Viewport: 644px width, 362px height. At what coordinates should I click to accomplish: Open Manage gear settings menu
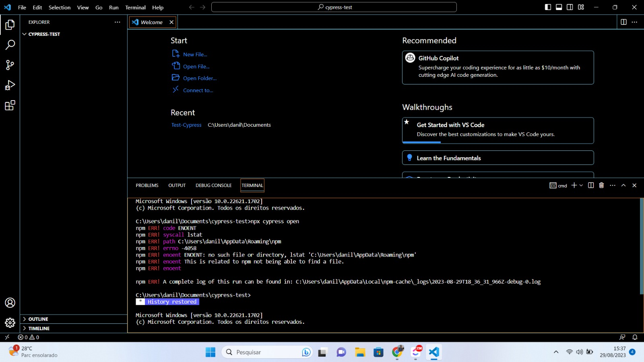pyautogui.click(x=10, y=323)
